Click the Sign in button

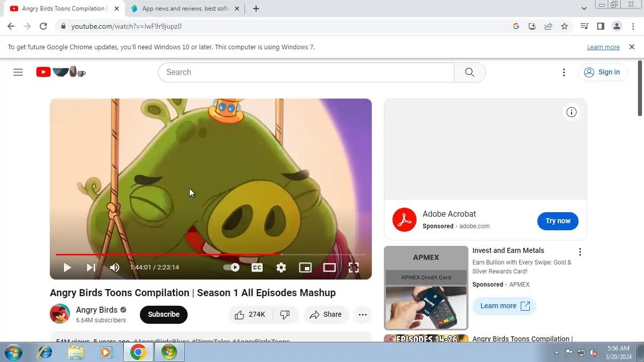(602, 72)
